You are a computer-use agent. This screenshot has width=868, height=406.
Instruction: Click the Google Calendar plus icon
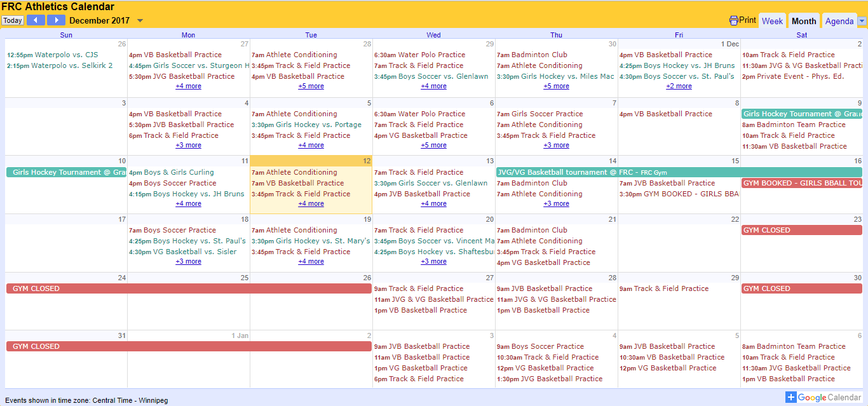(x=791, y=397)
